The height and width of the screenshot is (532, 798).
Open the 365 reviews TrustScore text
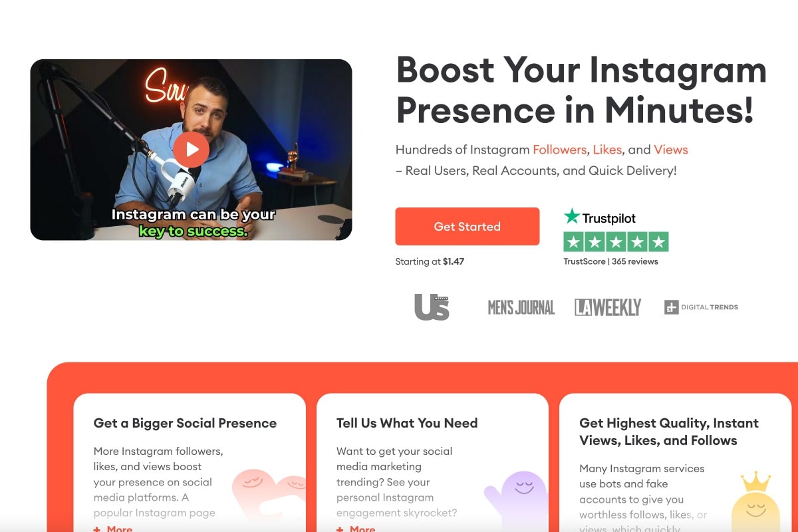tap(610, 261)
